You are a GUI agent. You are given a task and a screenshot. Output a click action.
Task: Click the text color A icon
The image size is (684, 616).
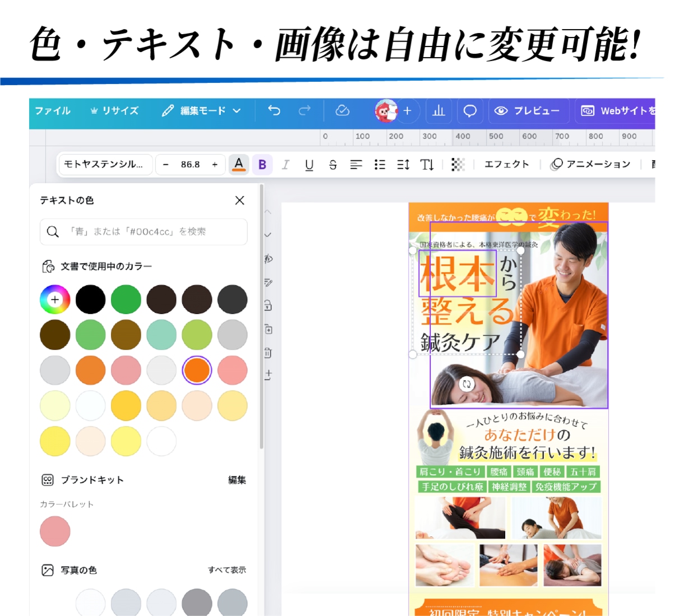[239, 164]
